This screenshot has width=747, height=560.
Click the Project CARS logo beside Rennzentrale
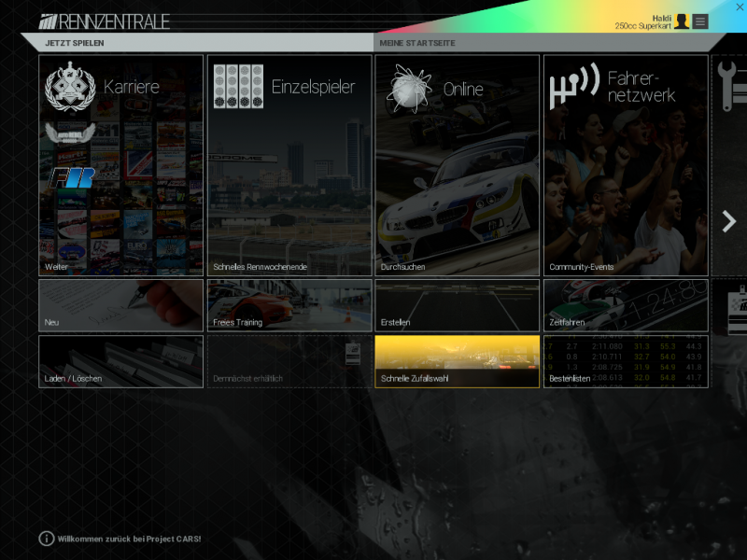[x=48, y=21]
